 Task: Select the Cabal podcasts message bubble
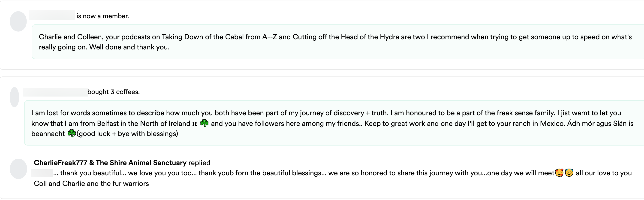[335, 42]
